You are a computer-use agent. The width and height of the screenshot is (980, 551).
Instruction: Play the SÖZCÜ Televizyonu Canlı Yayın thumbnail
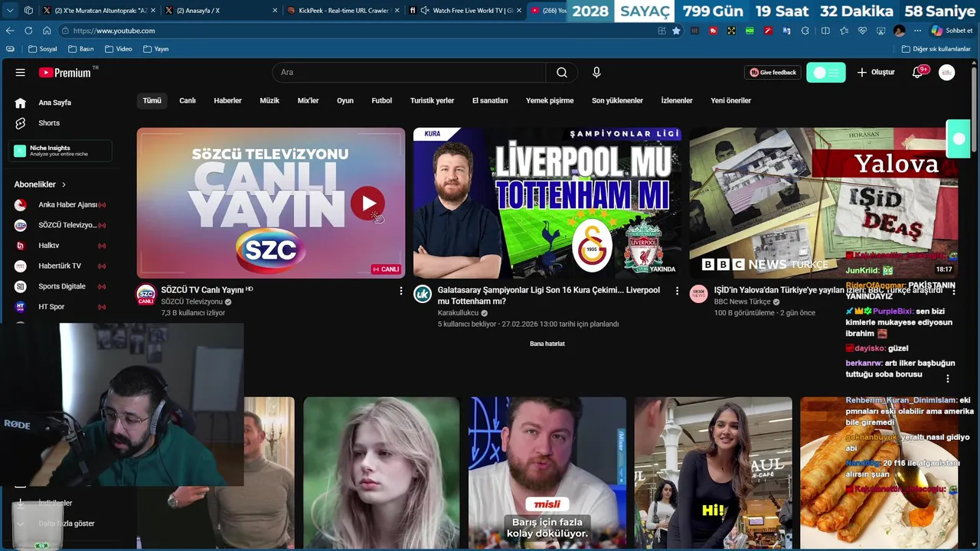[x=271, y=203]
